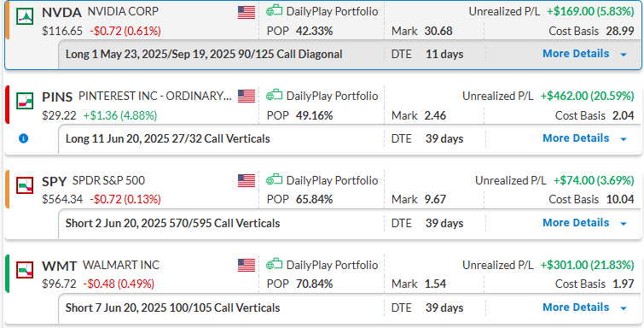644x328 pixels.
Task: Select the Long 11 27/32 Call Verticals description
Action: click(167, 138)
